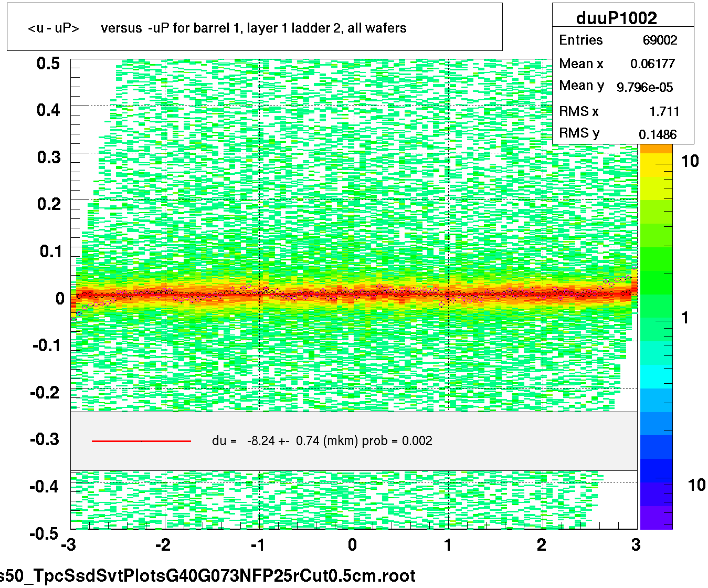Screen dimensions: 708x588
Task: Click the y-axis label 0.5
Action: click(x=48, y=64)
